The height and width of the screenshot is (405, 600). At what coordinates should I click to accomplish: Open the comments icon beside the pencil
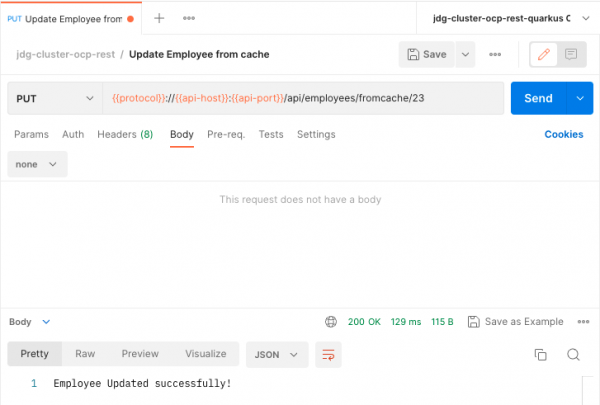pos(571,54)
